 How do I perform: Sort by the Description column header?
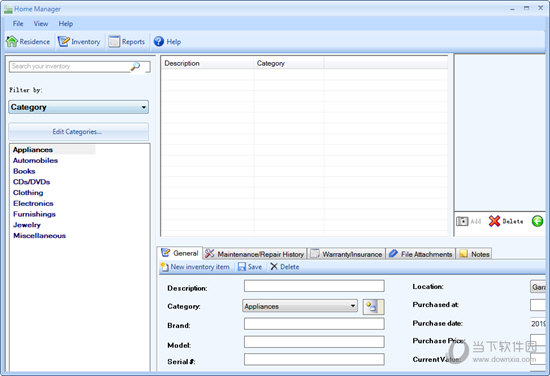(x=208, y=63)
